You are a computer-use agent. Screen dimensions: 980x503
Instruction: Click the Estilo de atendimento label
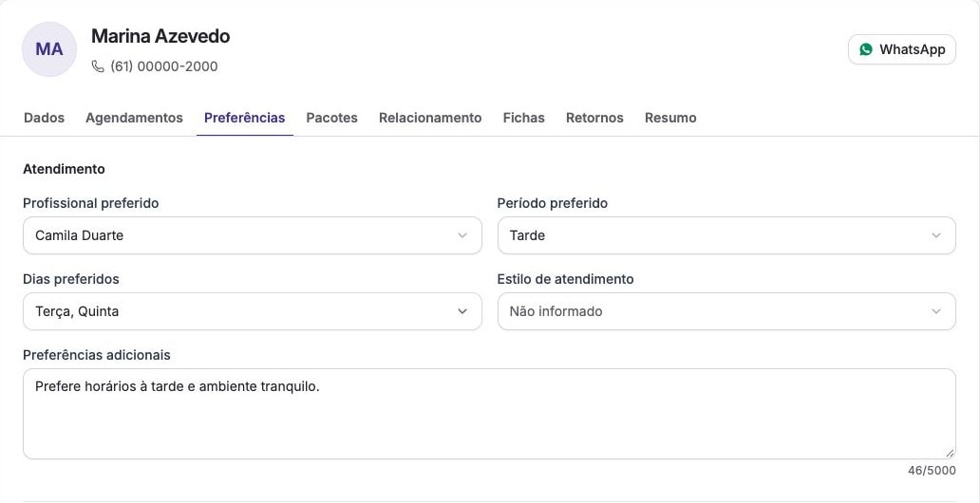pos(566,279)
